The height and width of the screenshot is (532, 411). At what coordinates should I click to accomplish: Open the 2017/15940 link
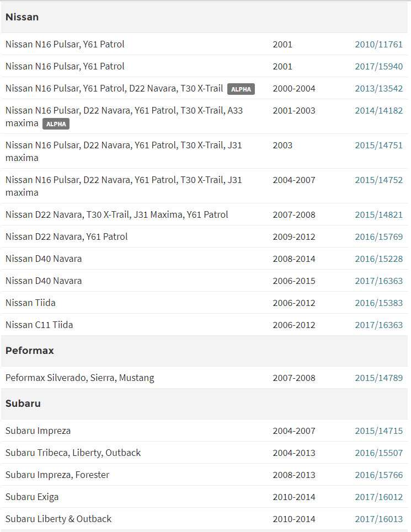click(x=378, y=67)
